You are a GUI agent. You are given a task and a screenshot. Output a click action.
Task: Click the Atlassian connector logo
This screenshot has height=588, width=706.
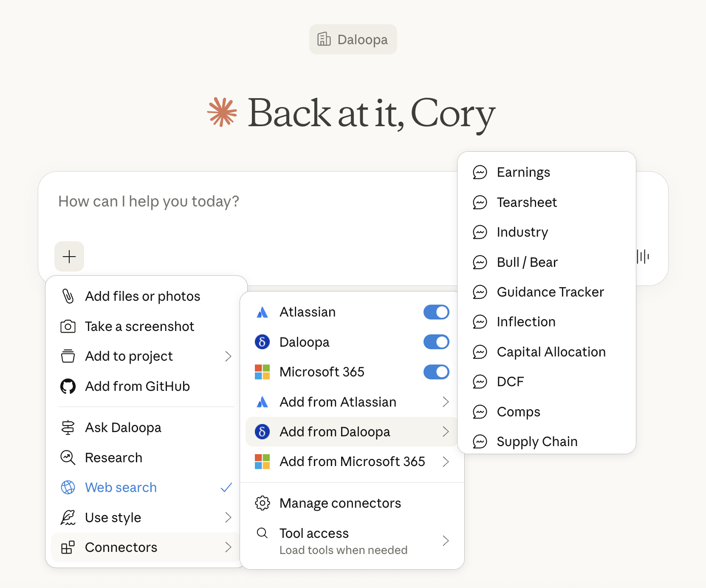[x=263, y=312]
